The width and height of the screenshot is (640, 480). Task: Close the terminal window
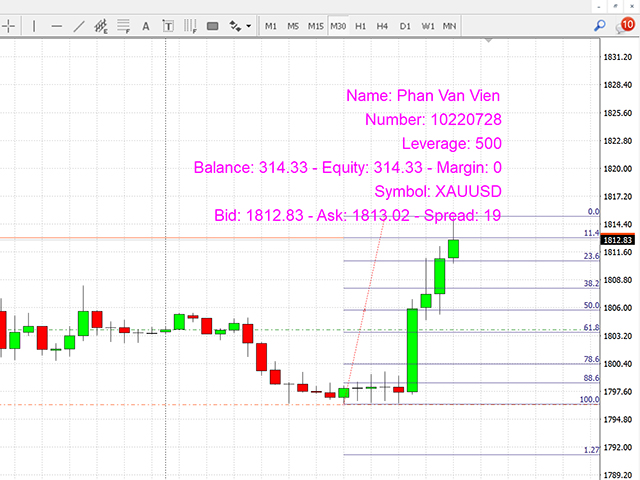pos(632,6)
